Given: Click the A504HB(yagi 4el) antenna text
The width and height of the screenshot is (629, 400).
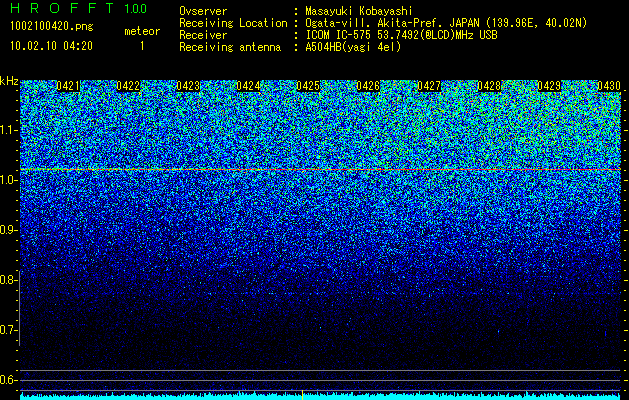Looking at the screenshot, I should 353,47.
